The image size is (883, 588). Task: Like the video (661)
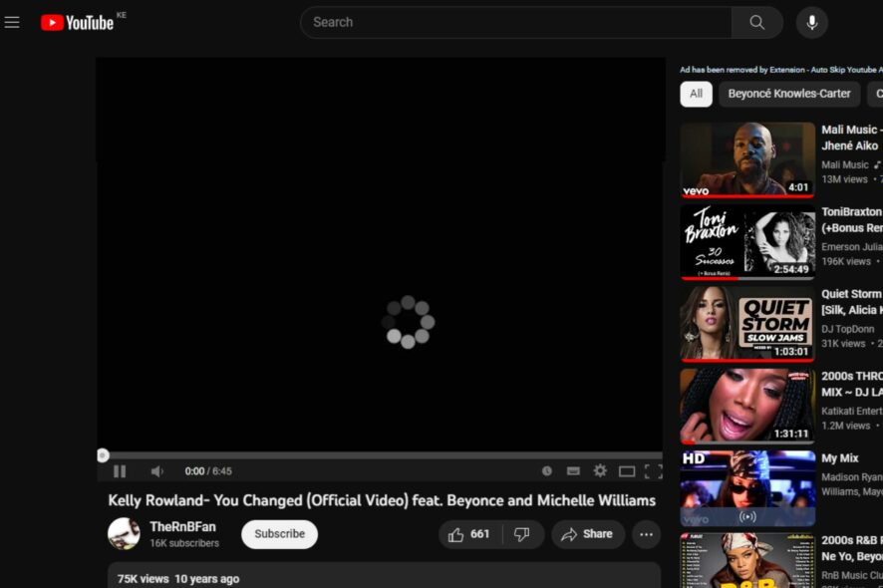pos(469,534)
